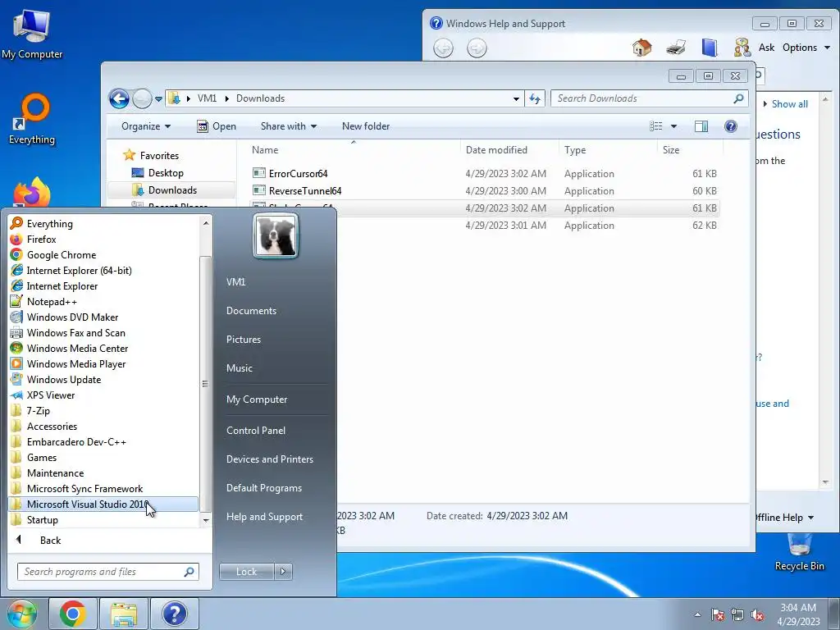Open the address bar history dropdown

tap(516, 98)
